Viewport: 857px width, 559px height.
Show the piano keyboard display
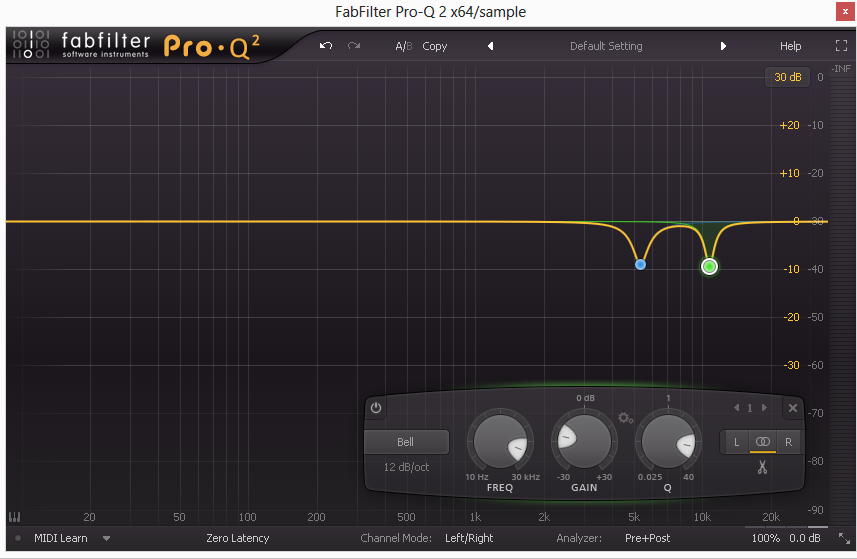pos(15,516)
